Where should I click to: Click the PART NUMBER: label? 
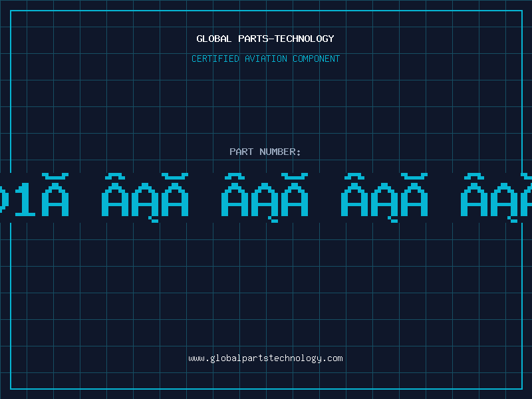tap(265, 152)
